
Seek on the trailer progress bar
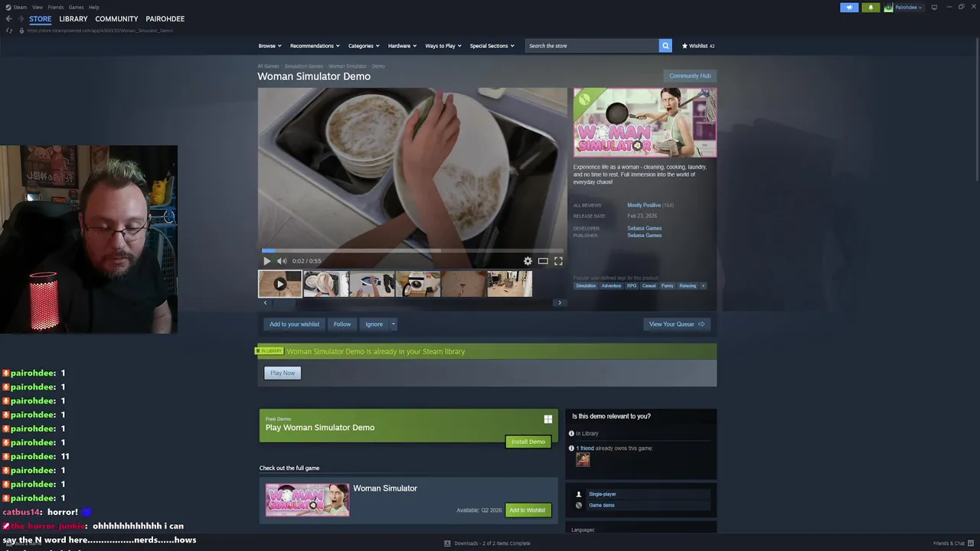pos(412,250)
